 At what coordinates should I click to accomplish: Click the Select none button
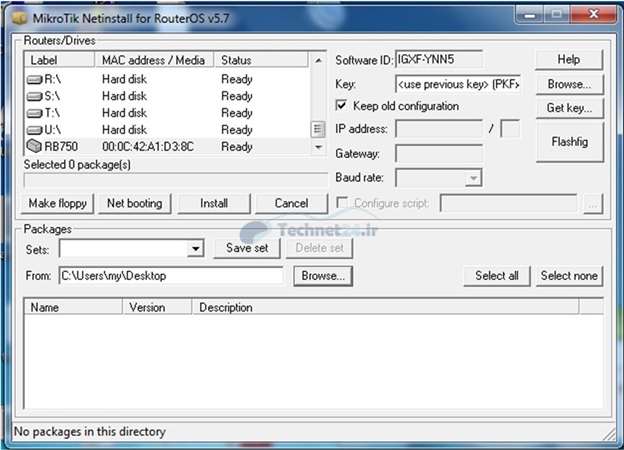(x=569, y=276)
